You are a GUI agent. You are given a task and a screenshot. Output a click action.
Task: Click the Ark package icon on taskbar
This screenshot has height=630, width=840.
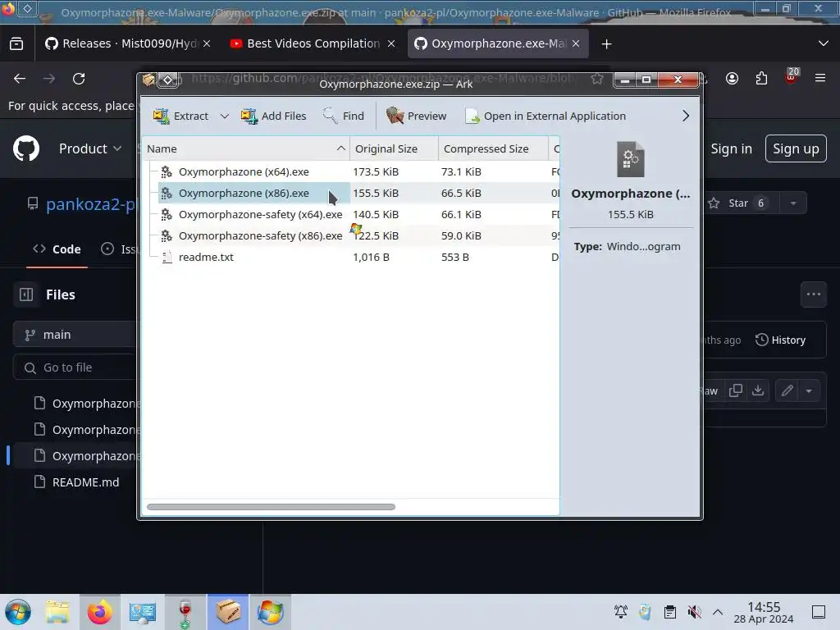[228, 612]
